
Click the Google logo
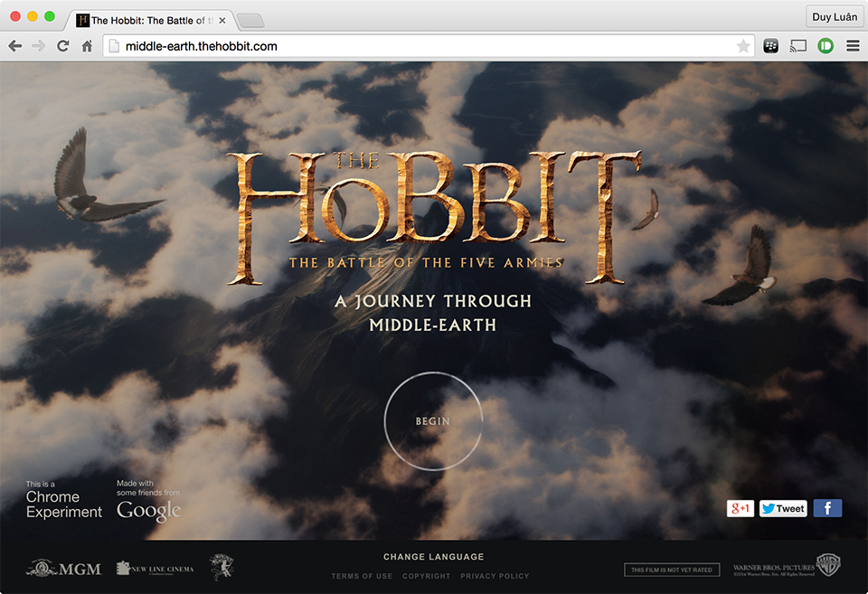point(148,511)
